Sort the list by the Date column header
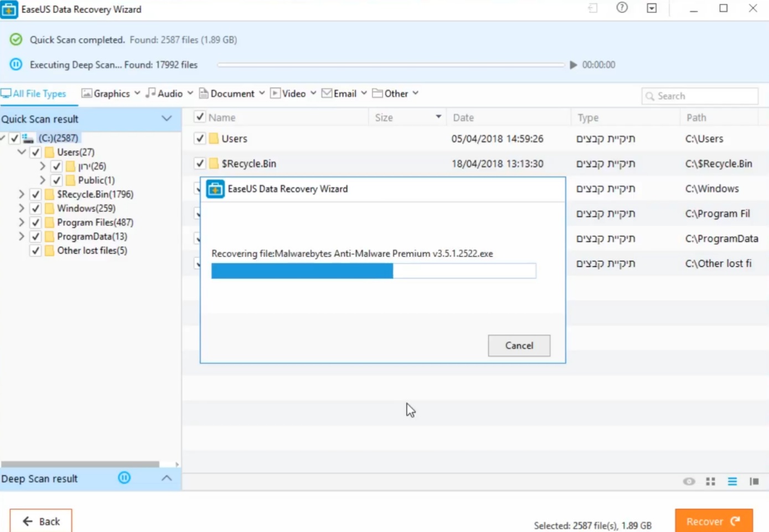The height and width of the screenshot is (532, 769). tap(463, 117)
